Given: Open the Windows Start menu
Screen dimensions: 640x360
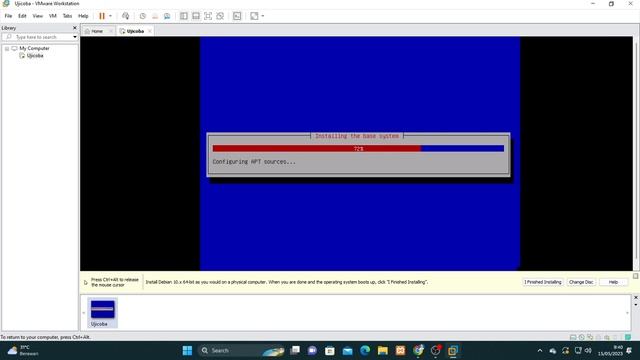Looking at the screenshot, I should (x=187, y=351).
